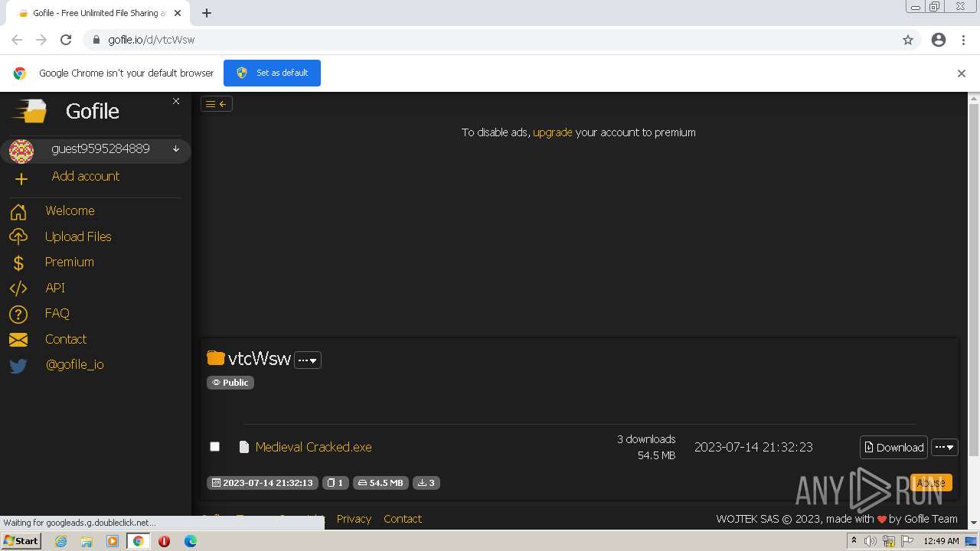980x551 pixels.
Task: Click the Gofile logo icon
Action: pos(29,111)
